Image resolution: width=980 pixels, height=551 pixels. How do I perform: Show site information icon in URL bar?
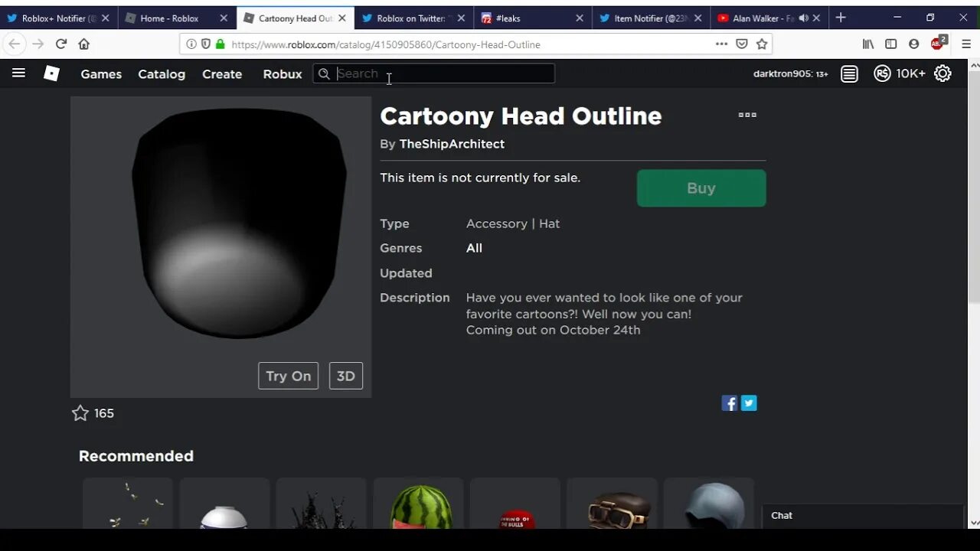click(191, 44)
